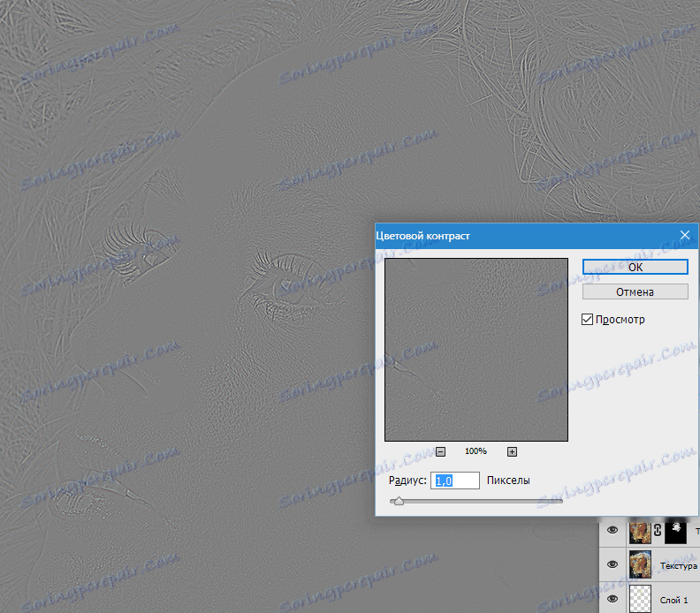The width and height of the screenshot is (700, 613).
Task: Close the Цветовой контраст dialog
Action: pyautogui.click(x=685, y=235)
